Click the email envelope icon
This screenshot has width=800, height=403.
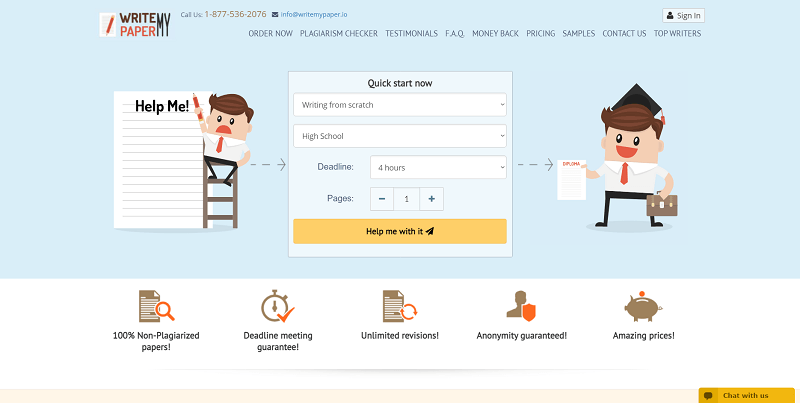click(275, 15)
